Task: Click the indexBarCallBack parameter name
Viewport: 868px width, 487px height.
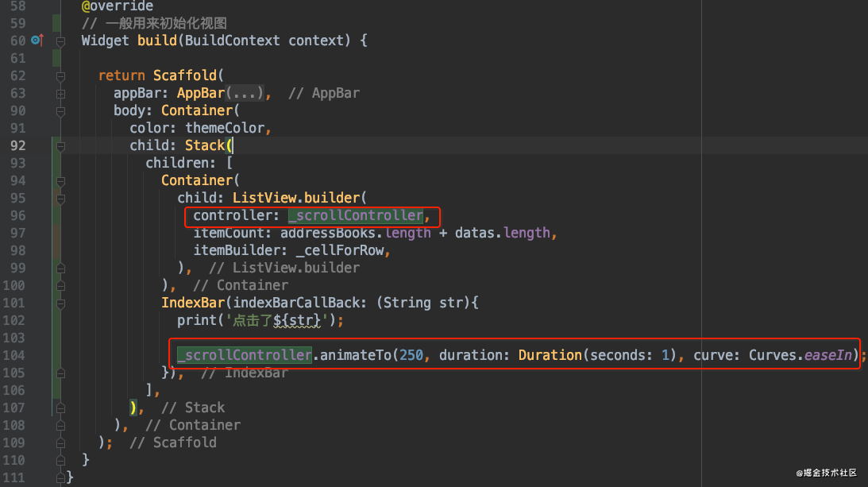Action: pos(296,303)
